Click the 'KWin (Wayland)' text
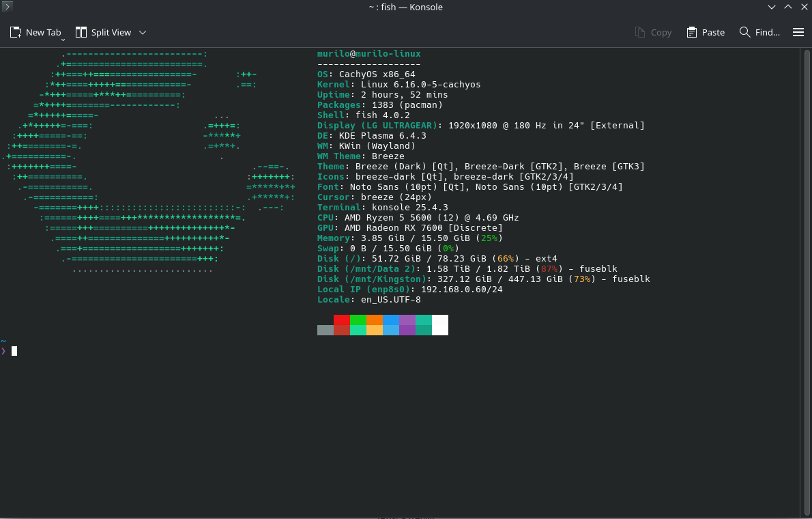812x519 pixels. pos(377,146)
